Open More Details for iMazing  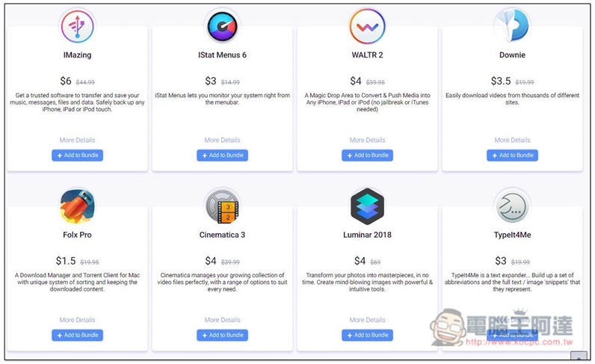tap(78, 140)
